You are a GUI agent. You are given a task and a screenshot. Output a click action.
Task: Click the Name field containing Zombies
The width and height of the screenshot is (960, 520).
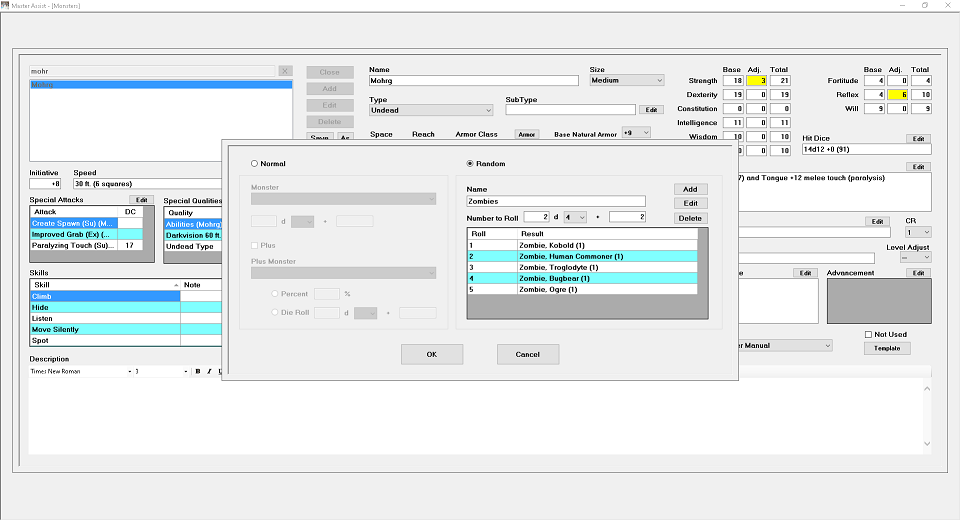(x=556, y=201)
